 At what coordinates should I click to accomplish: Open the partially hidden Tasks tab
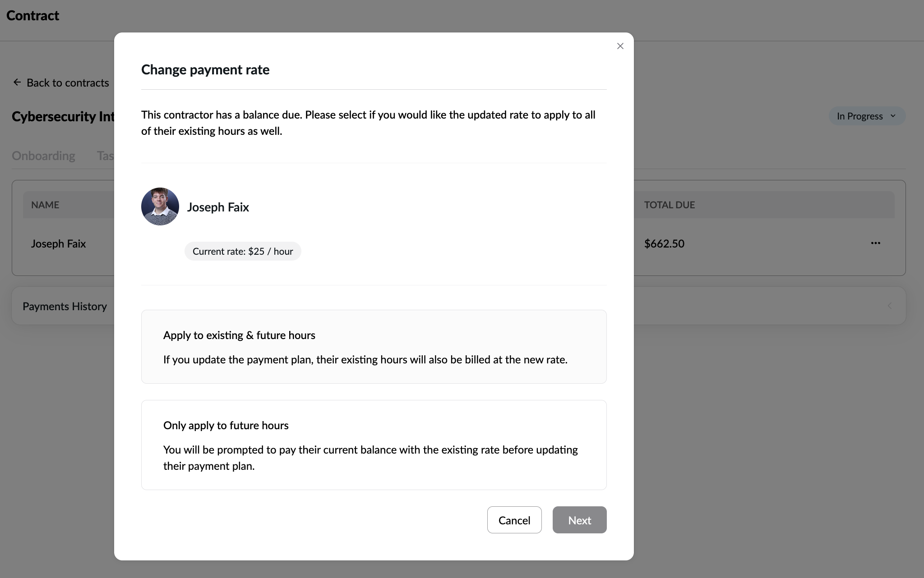pos(105,156)
